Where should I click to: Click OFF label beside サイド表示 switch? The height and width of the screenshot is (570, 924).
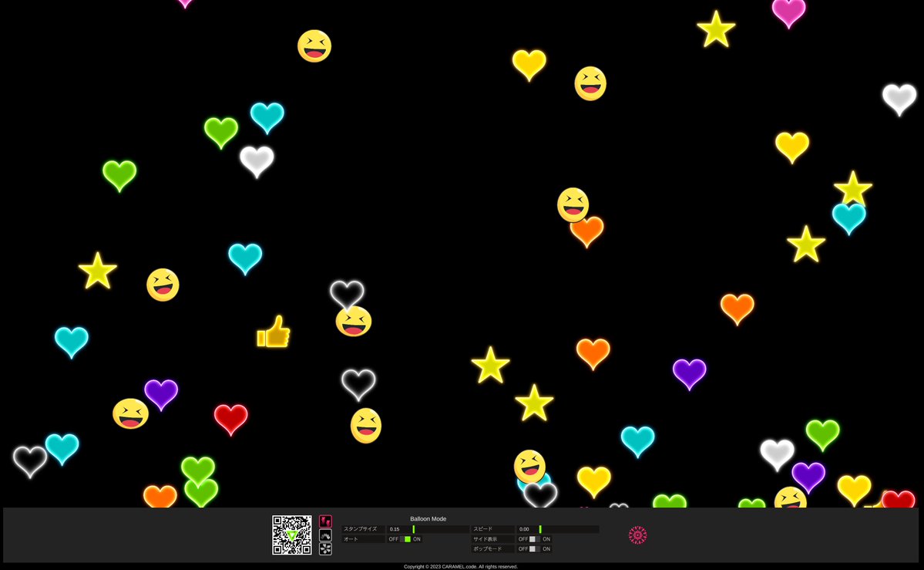(523, 539)
